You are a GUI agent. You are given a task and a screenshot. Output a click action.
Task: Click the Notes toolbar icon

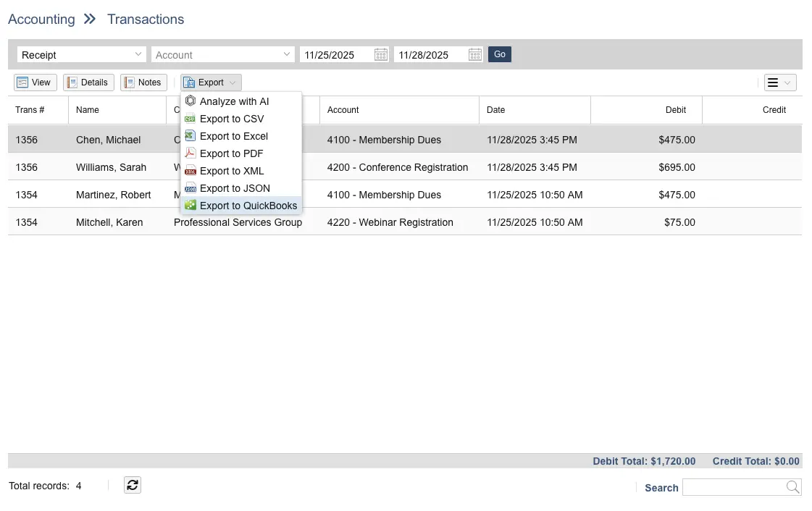(129, 82)
